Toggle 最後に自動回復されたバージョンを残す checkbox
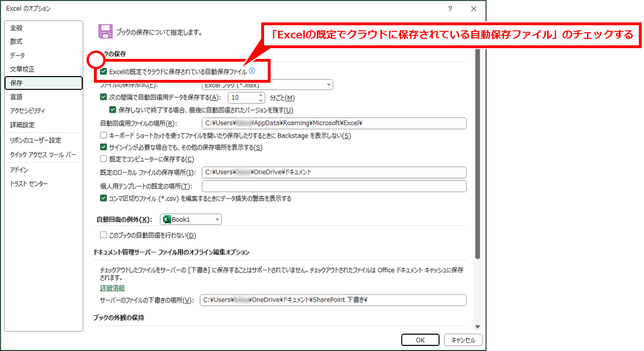The width and height of the screenshot is (644, 351). pyautogui.click(x=113, y=110)
